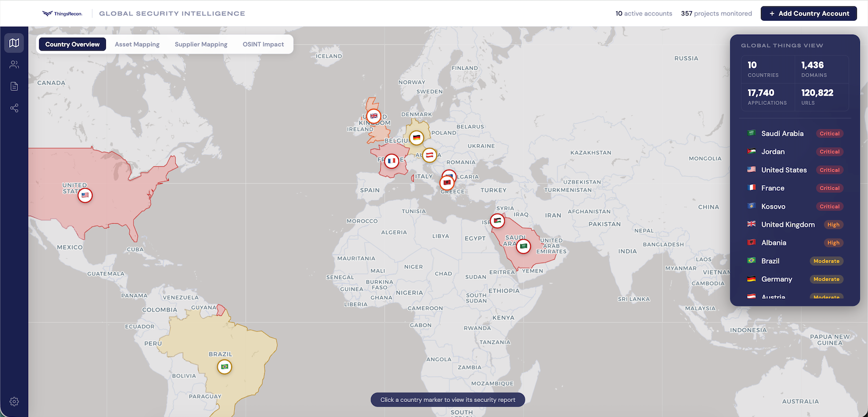Open the France flag map marker
868x417 pixels.
(391, 161)
